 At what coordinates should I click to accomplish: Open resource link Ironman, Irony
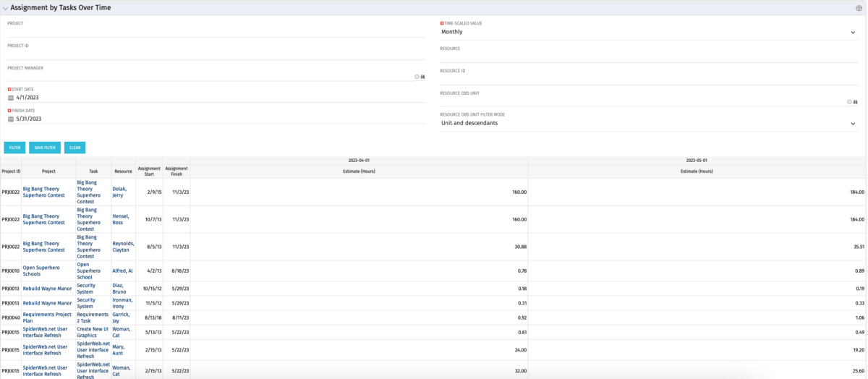(122, 303)
